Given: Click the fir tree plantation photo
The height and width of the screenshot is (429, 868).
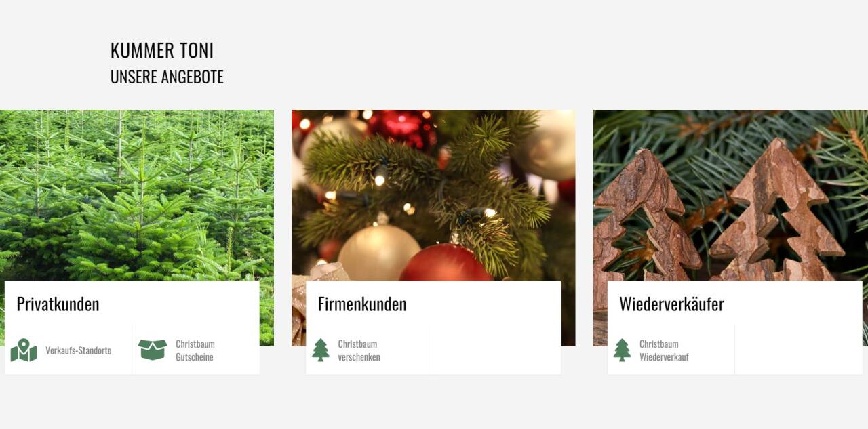Looking at the screenshot, I should click(x=137, y=195).
